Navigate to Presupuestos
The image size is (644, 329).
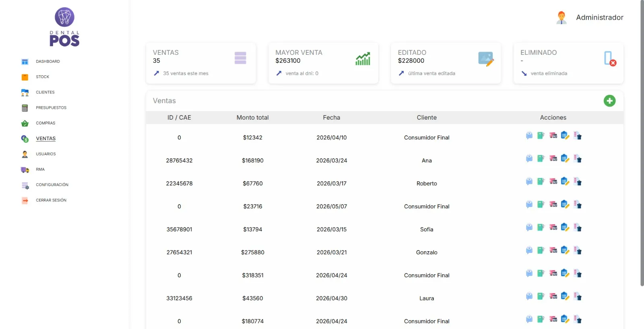click(51, 108)
